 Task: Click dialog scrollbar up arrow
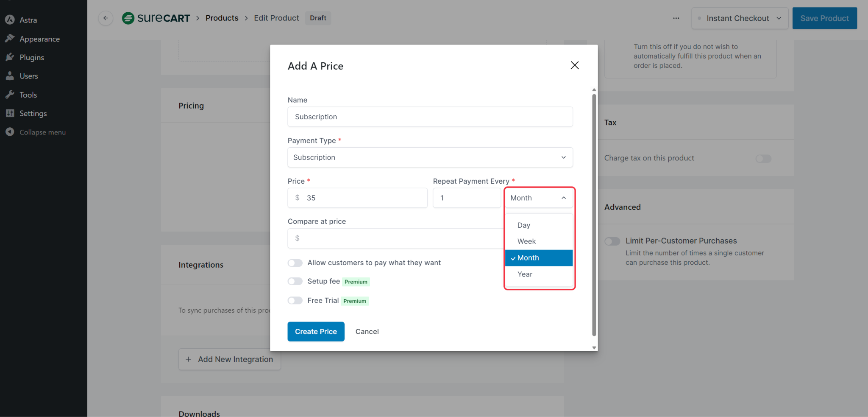(594, 90)
